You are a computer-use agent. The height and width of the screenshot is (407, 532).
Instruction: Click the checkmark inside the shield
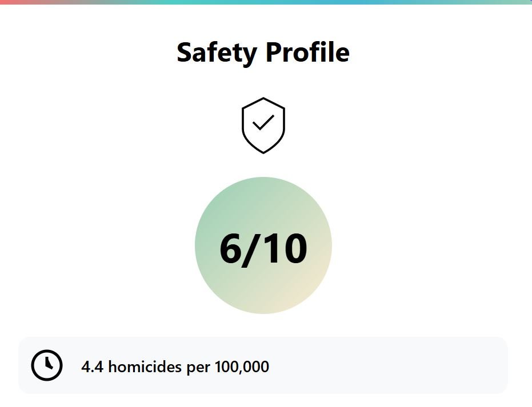[263, 122]
